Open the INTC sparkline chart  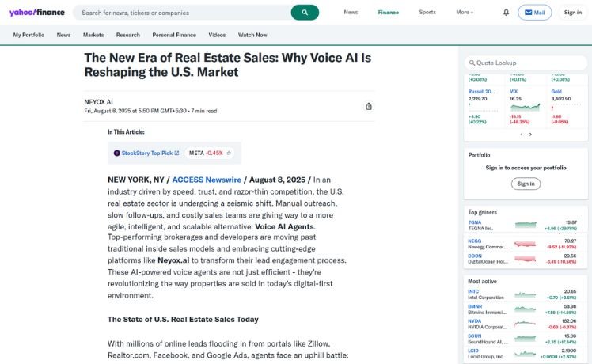[526, 294]
